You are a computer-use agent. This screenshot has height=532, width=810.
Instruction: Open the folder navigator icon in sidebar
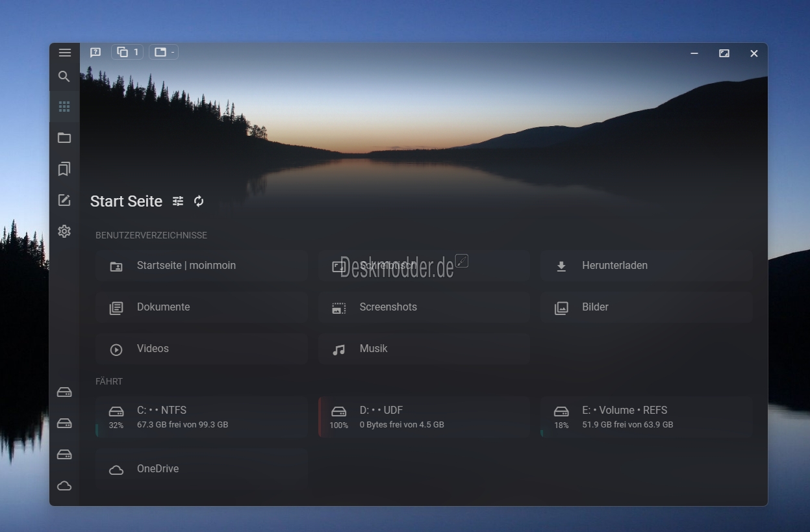[64, 138]
